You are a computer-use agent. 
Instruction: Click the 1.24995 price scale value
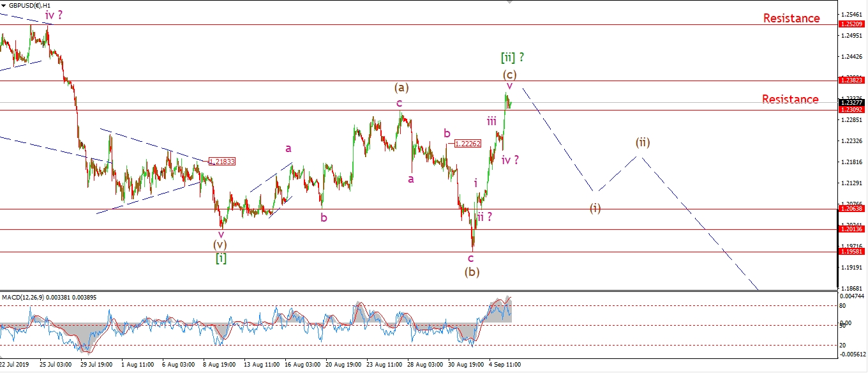[x=853, y=36]
